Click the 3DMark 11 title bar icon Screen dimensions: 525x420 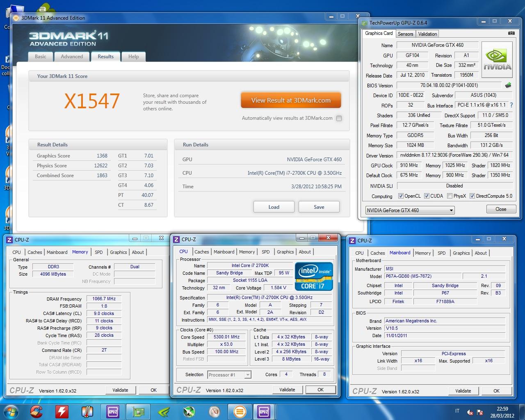point(16,18)
